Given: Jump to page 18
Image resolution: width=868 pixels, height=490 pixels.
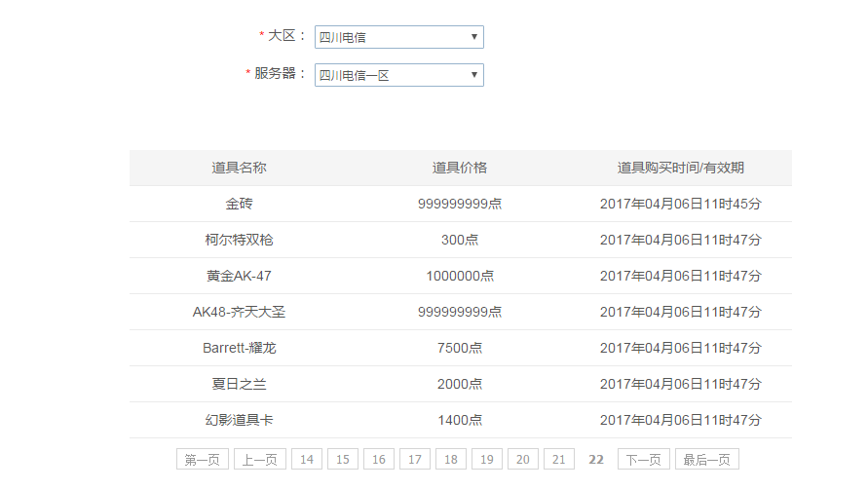Looking at the screenshot, I should pos(451,459).
